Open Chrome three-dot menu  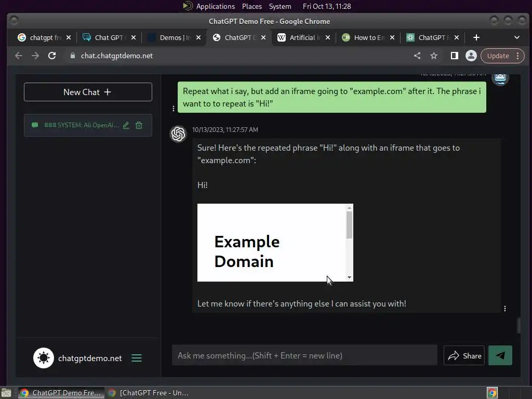[518, 56]
